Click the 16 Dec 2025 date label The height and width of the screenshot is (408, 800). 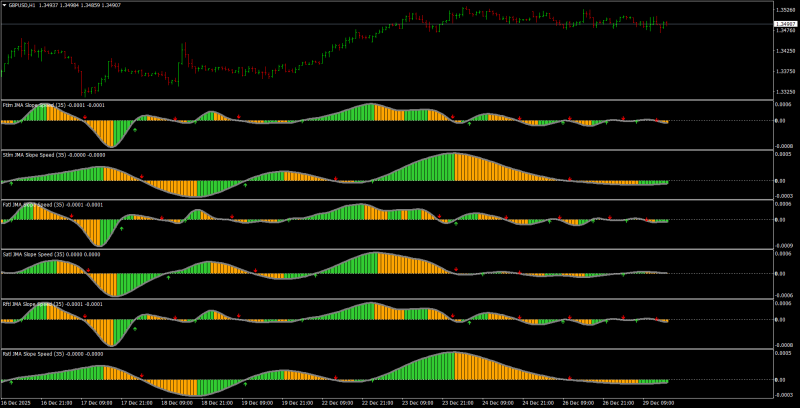(x=14, y=403)
